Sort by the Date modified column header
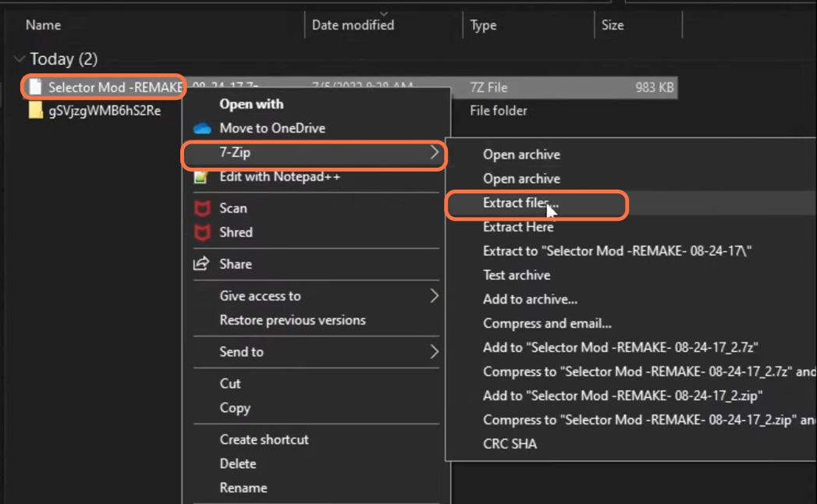This screenshot has height=504, width=817. (353, 25)
